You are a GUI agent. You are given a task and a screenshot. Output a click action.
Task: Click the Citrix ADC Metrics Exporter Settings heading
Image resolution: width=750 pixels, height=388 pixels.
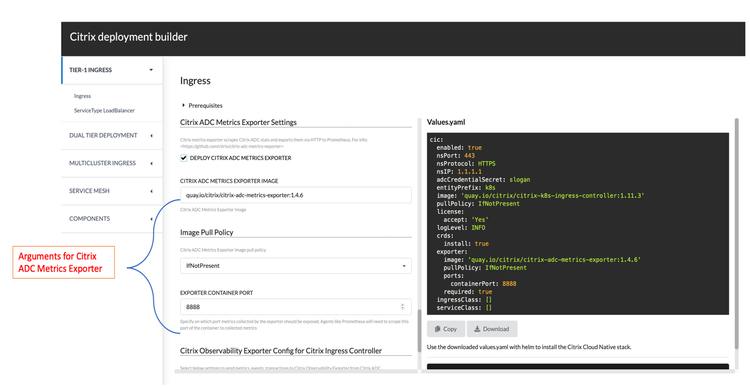coord(238,122)
